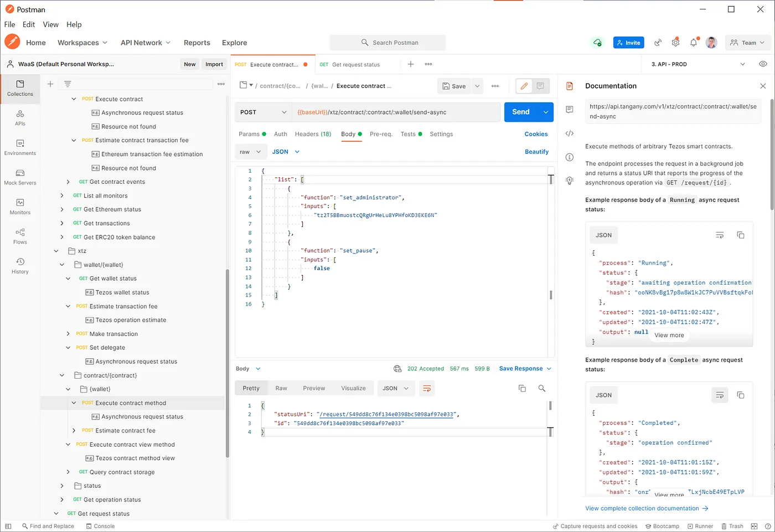This screenshot has width=775, height=532.
Task: Open the Cookies link
Action: tap(536, 134)
